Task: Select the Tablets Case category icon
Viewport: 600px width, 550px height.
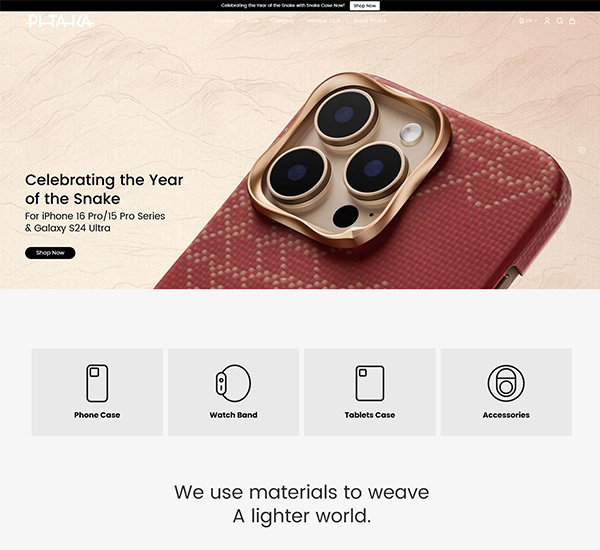Action: click(370, 383)
